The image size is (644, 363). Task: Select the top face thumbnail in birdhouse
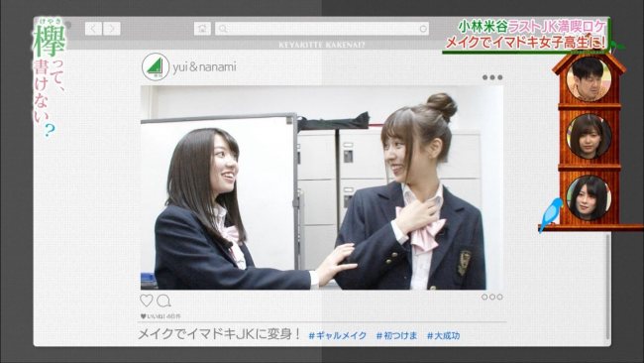click(589, 79)
